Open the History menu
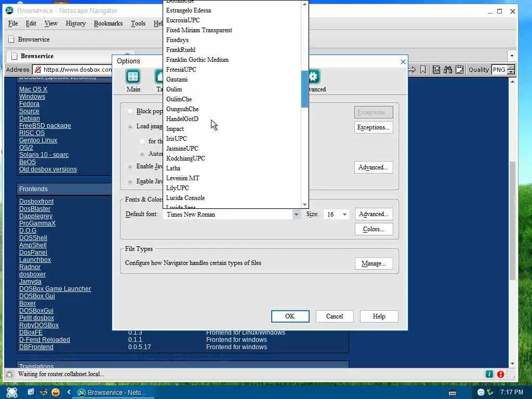The width and height of the screenshot is (532, 399). (76, 23)
